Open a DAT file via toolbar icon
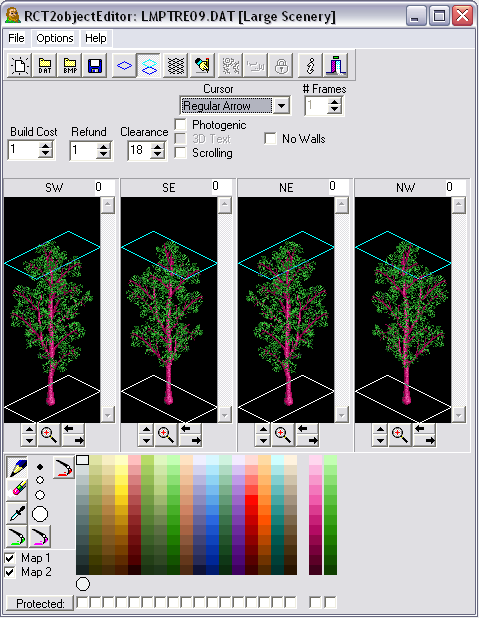 click(45, 65)
